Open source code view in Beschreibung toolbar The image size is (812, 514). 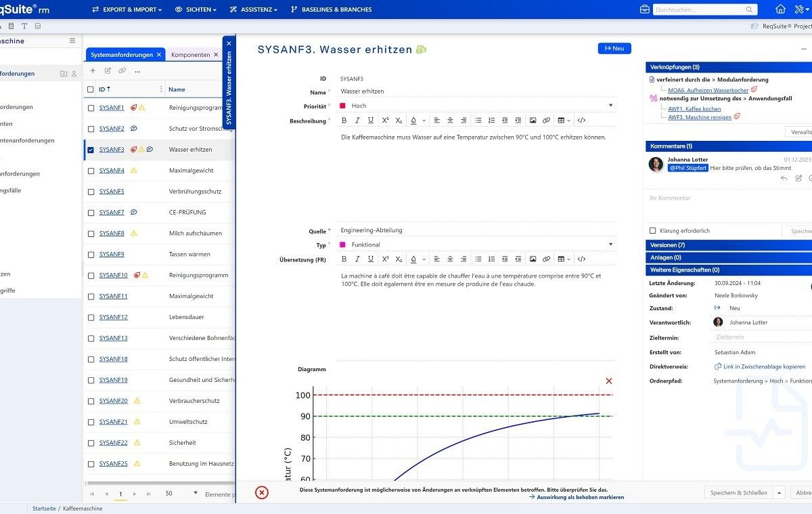click(x=581, y=121)
